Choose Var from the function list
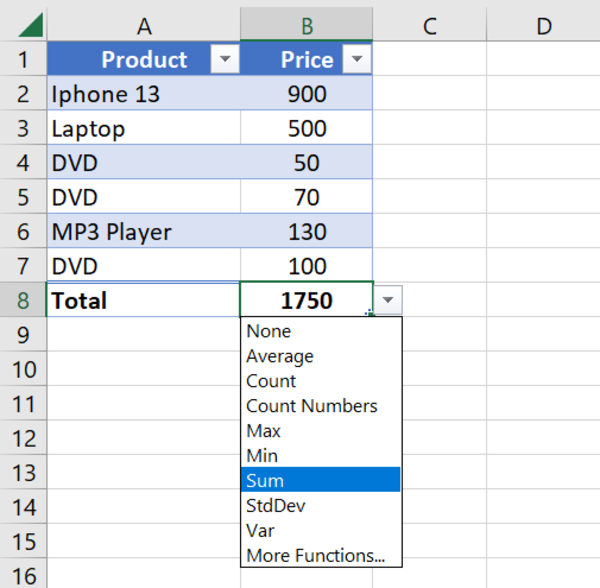The width and height of the screenshot is (600, 588). 321,531
